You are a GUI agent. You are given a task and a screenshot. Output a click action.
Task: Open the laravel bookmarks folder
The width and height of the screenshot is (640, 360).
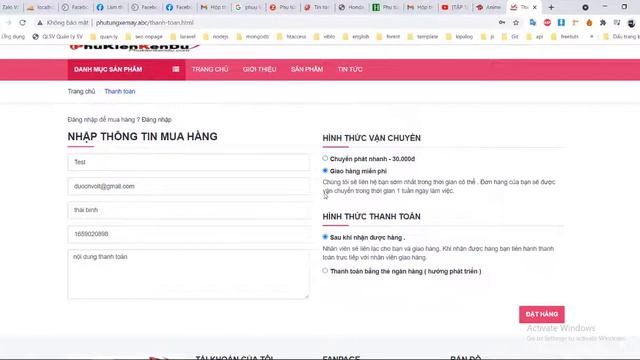coord(184,37)
